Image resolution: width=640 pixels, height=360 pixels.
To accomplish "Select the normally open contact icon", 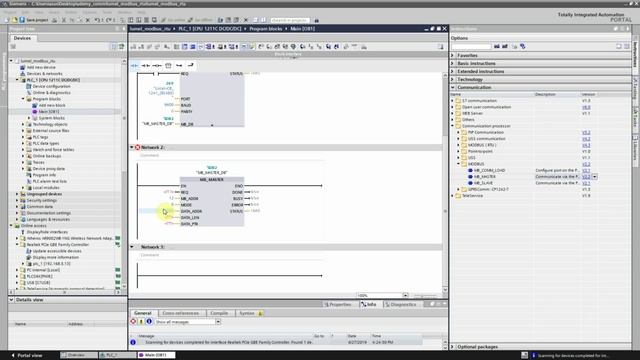I will (x=135, y=65).
